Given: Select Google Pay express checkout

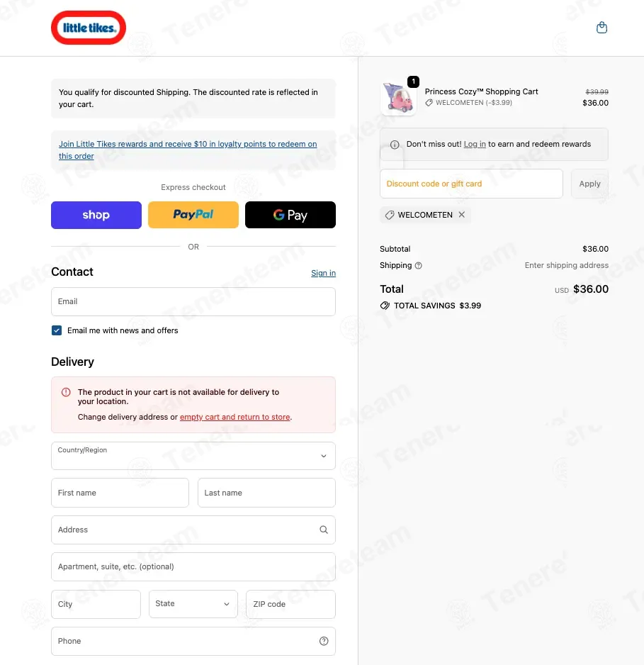Looking at the screenshot, I should pyautogui.click(x=290, y=215).
